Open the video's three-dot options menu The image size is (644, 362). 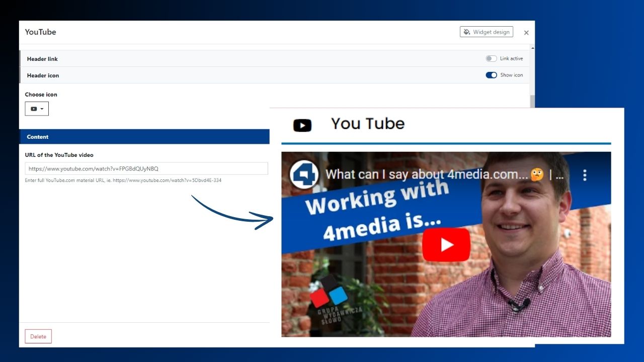[x=585, y=175]
